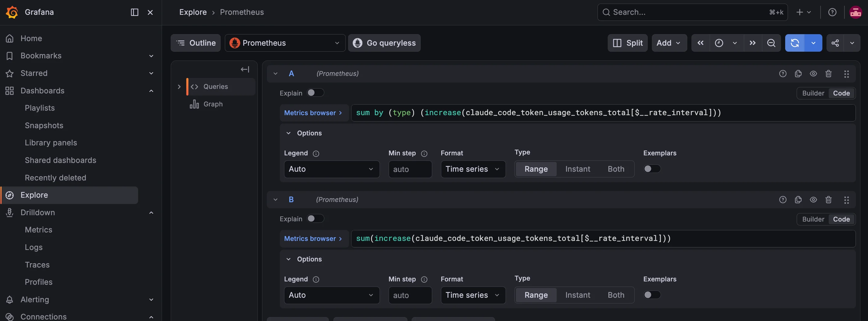This screenshot has height=321, width=868.
Task: Show query A help icon
Action: tap(783, 73)
